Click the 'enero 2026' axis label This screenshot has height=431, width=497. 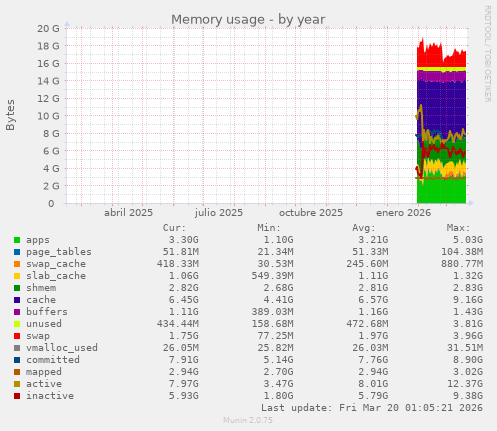pyautogui.click(x=403, y=213)
